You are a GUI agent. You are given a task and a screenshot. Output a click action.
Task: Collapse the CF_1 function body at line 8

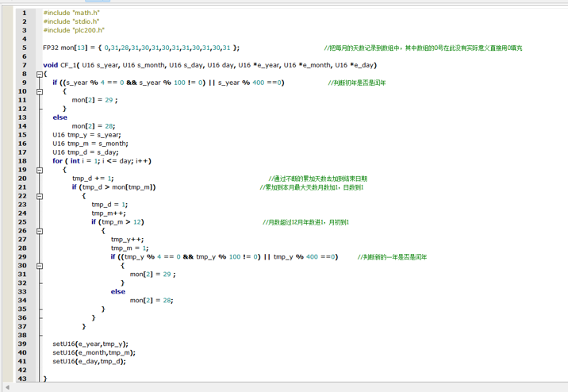pyautogui.click(x=40, y=75)
